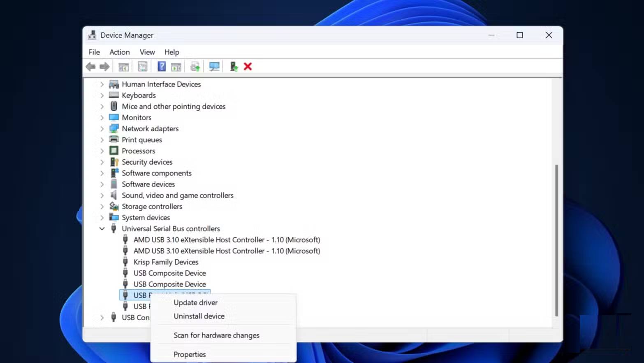Viewport: 644px width, 363px height.
Task: Click the vertical scrollbar in device list
Action: pos(556,240)
